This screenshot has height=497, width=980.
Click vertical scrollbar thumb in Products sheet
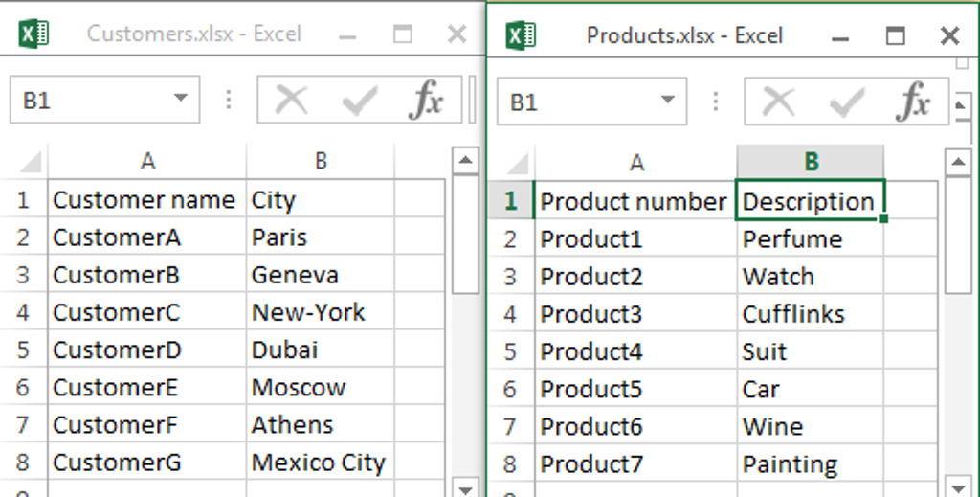tap(959, 235)
